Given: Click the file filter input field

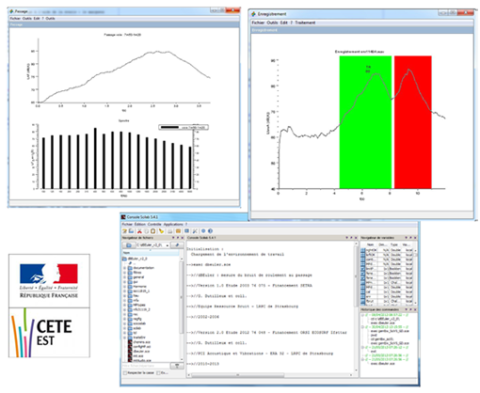Looking at the screenshot, I should (146, 366).
